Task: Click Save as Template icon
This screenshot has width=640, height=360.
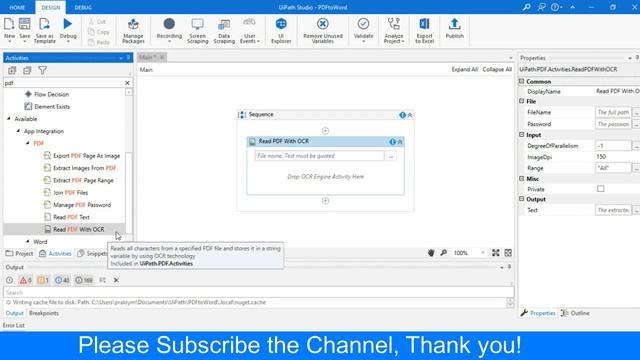Action: tap(44, 24)
